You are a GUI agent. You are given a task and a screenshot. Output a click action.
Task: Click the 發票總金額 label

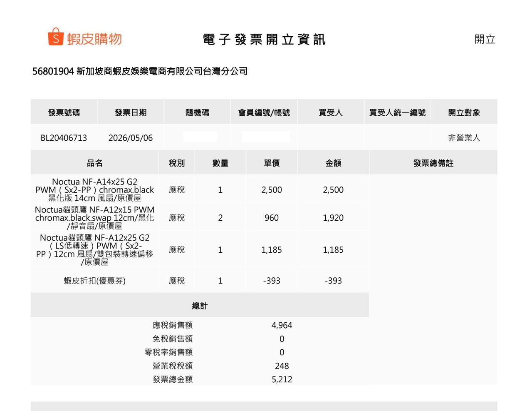(173, 379)
